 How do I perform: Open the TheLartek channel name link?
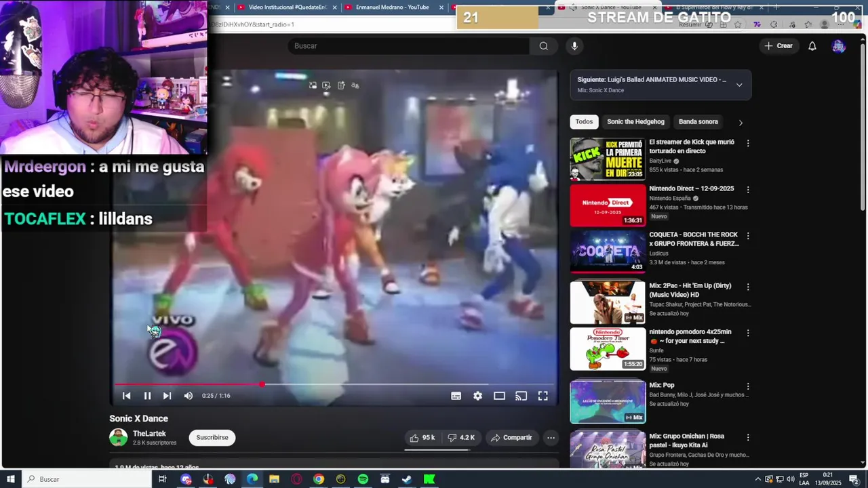point(149,434)
